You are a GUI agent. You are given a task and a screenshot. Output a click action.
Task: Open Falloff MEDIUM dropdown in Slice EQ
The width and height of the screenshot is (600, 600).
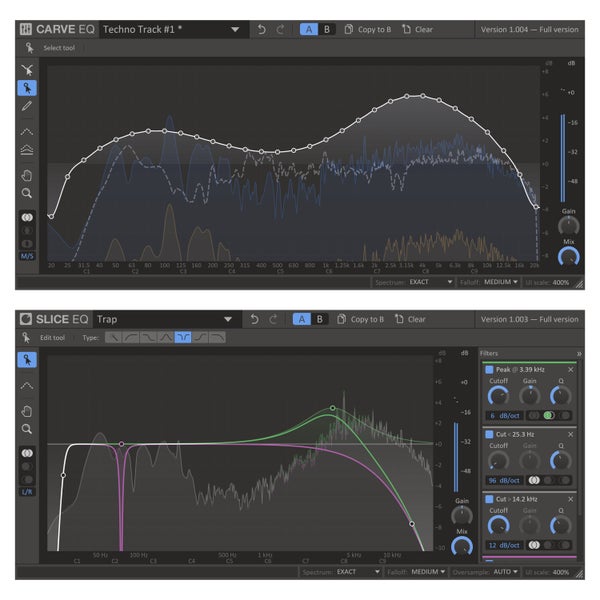(x=428, y=572)
